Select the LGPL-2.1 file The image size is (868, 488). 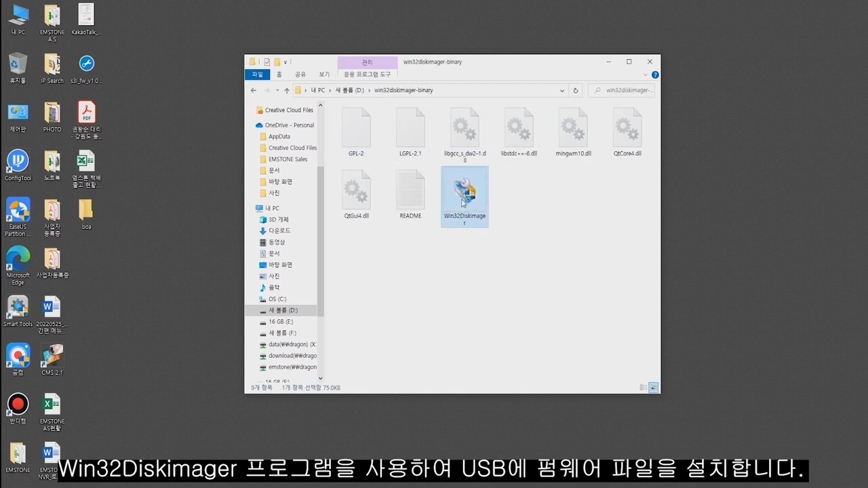tap(410, 132)
